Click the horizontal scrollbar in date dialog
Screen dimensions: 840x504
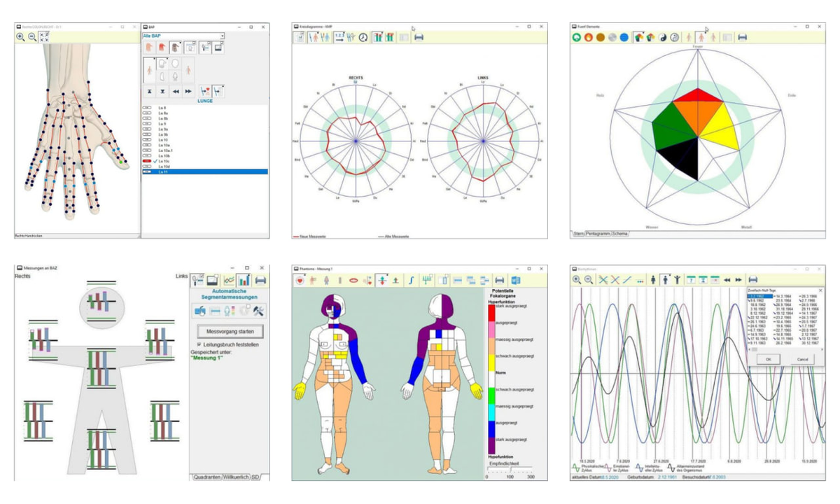[786, 349]
